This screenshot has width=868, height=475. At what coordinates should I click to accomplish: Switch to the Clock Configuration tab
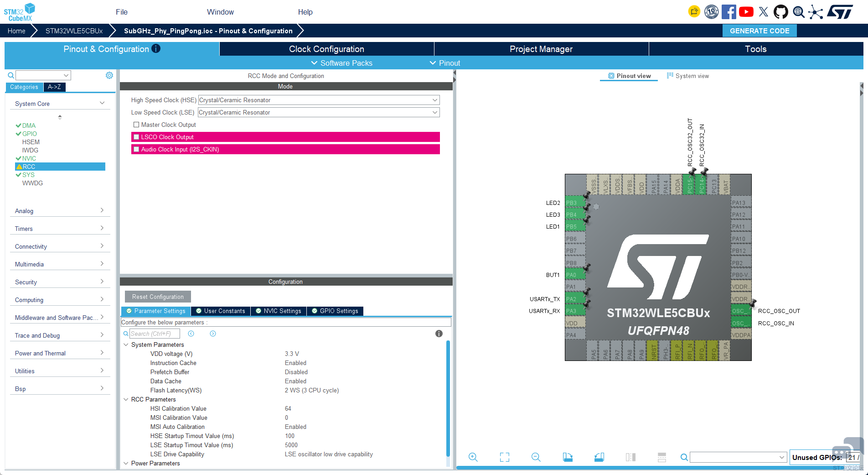(x=326, y=49)
